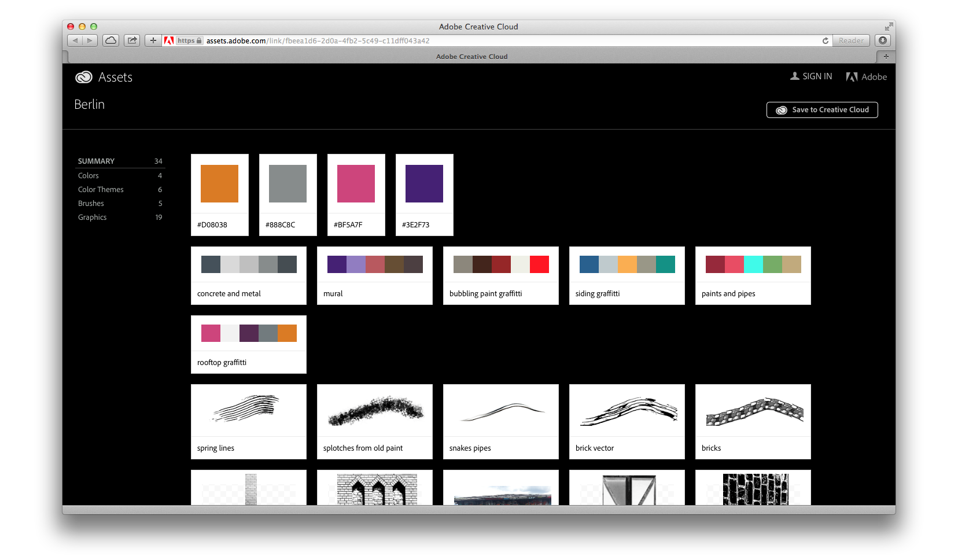Add bookmark with plus button
Viewport: 958px width, 560px height.
(153, 40)
